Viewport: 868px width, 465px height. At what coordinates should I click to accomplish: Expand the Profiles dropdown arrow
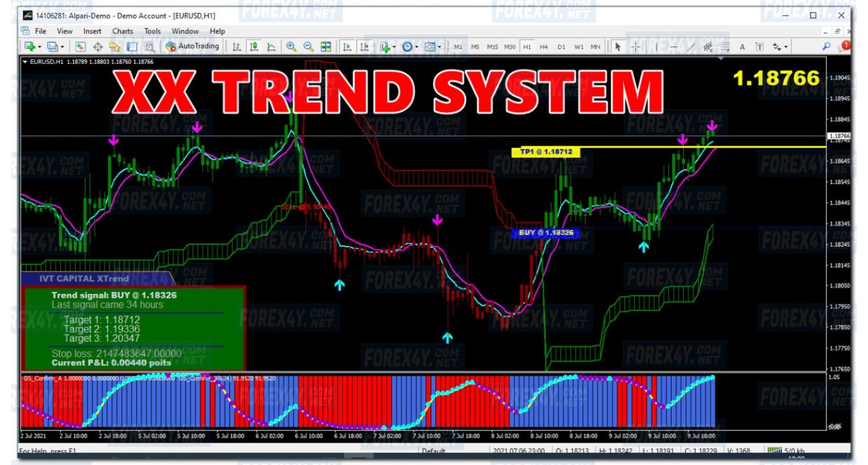tap(63, 47)
